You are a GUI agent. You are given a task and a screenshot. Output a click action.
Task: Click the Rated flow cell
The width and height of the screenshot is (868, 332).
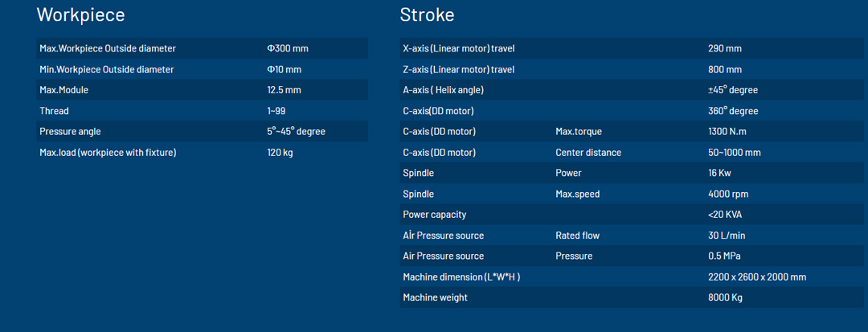point(577,236)
